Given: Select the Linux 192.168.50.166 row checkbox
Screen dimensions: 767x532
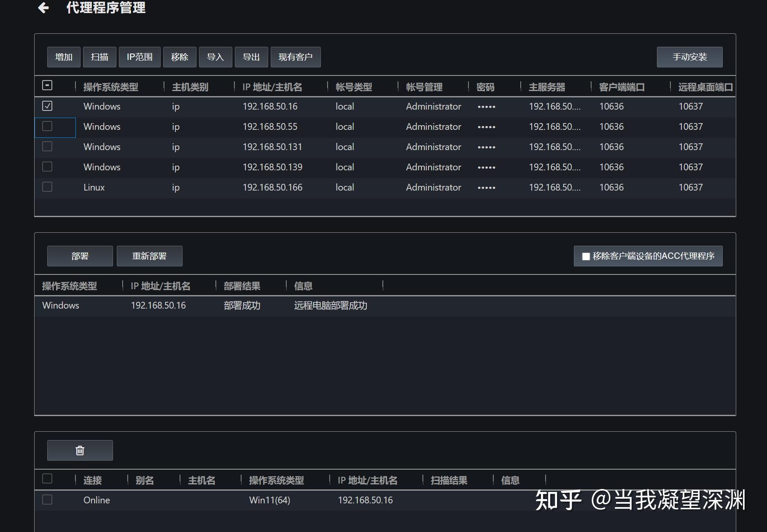Looking at the screenshot, I should 47,187.
